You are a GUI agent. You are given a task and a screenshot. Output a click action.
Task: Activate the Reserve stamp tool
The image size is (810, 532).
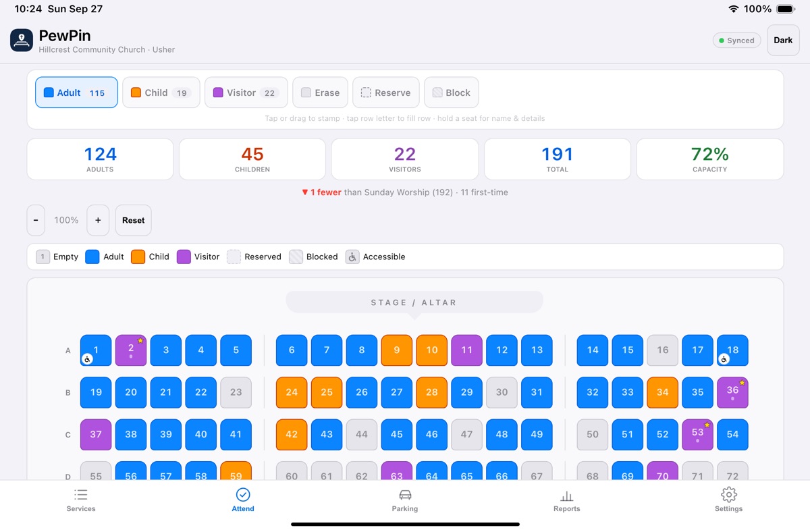pos(386,92)
